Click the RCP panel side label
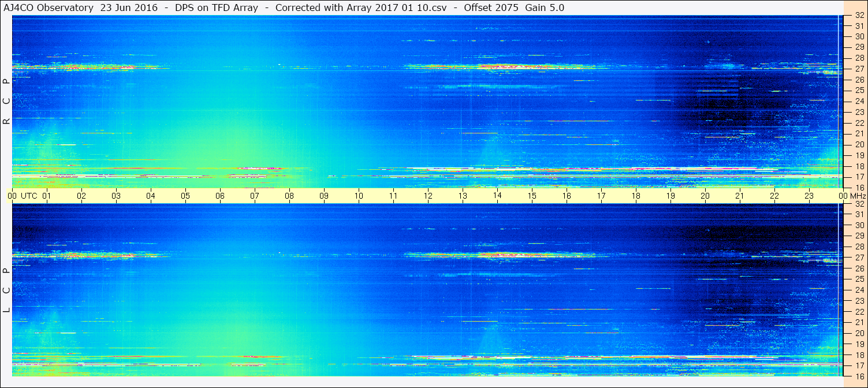 (x=7, y=102)
